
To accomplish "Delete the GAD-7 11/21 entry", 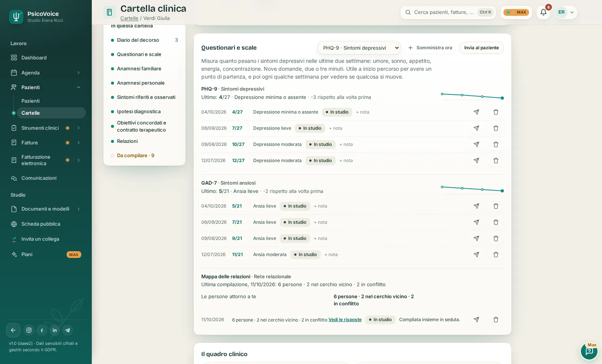I will (496, 255).
